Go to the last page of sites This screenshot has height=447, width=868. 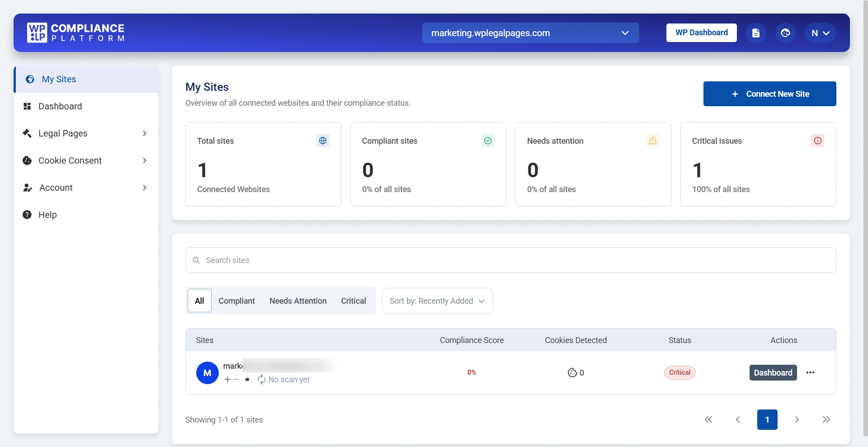[x=826, y=419]
